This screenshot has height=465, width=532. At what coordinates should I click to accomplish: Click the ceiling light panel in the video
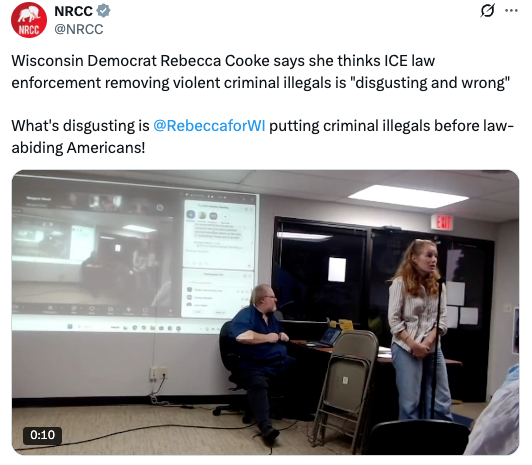coord(407,196)
